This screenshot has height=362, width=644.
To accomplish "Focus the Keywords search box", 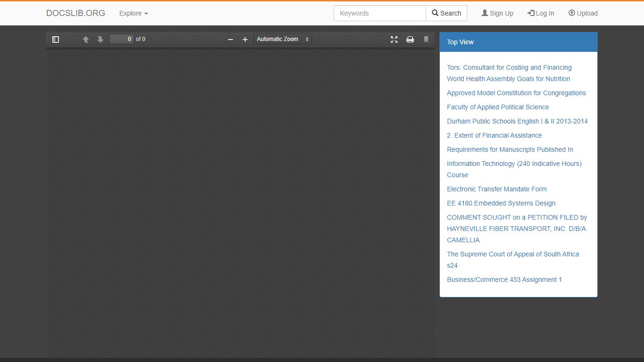I will click(x=380, y=13).
